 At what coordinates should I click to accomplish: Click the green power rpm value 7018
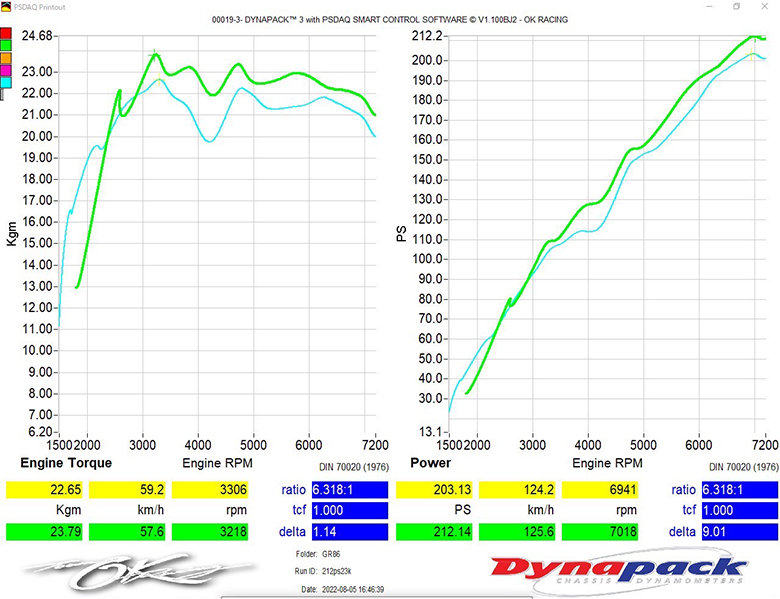600,531
